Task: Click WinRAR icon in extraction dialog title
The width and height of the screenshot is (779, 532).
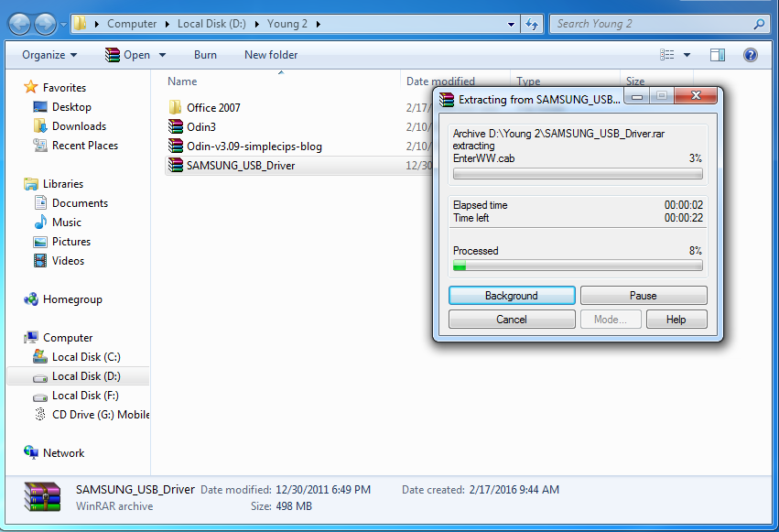Action: click(x=447, y=100)
